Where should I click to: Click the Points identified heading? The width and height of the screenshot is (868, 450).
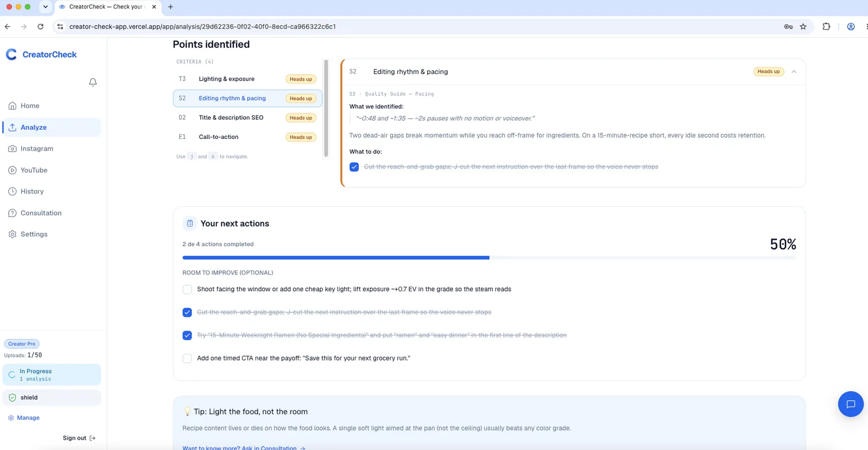(x=211, y=45)
